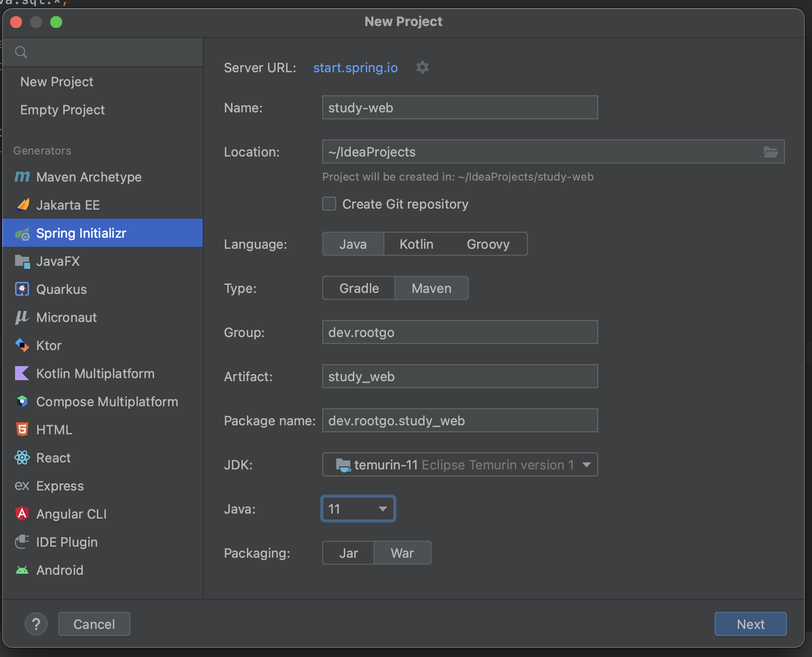Open start.spring.io server URL link
The width and height of the screenshot is (812, 657).
tap(355, 68)
